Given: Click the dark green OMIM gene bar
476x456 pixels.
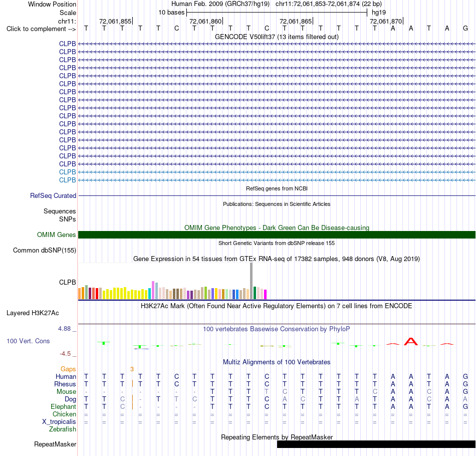Looking at the screenshot, I should (x=277, y=235).
